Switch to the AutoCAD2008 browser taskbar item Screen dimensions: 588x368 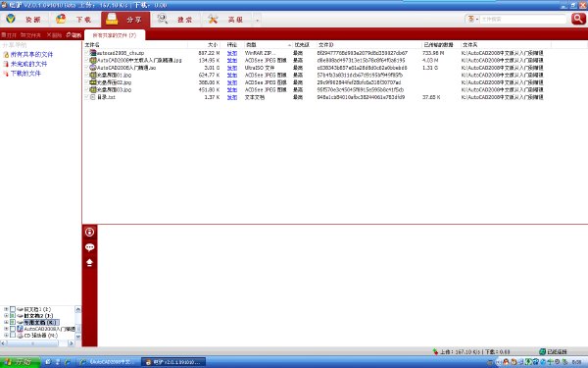(108, 362)
